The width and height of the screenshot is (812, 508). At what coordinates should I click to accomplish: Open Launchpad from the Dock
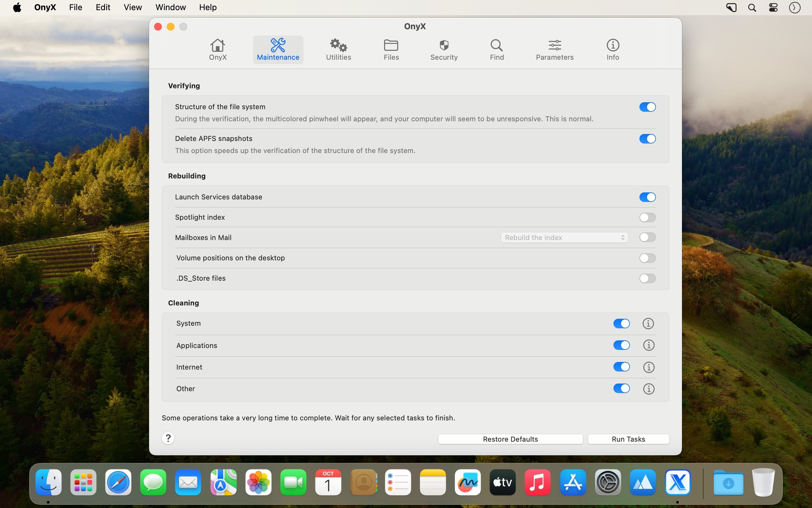point(83,483)
